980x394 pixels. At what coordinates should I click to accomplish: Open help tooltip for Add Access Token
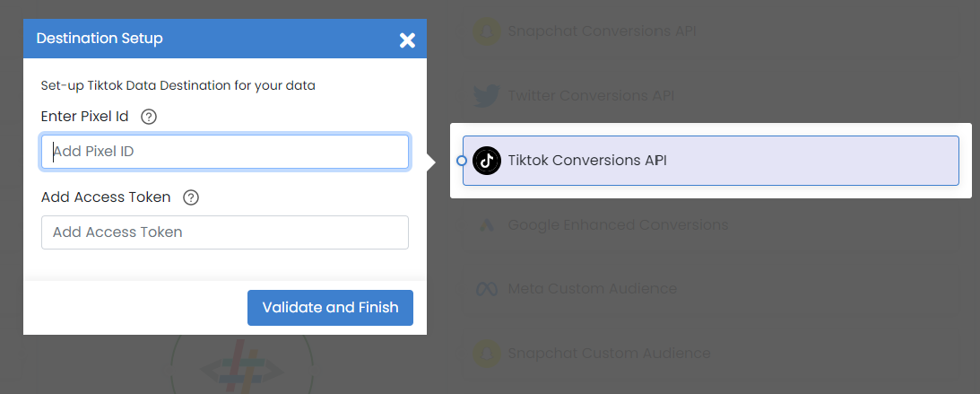[191, 197]
